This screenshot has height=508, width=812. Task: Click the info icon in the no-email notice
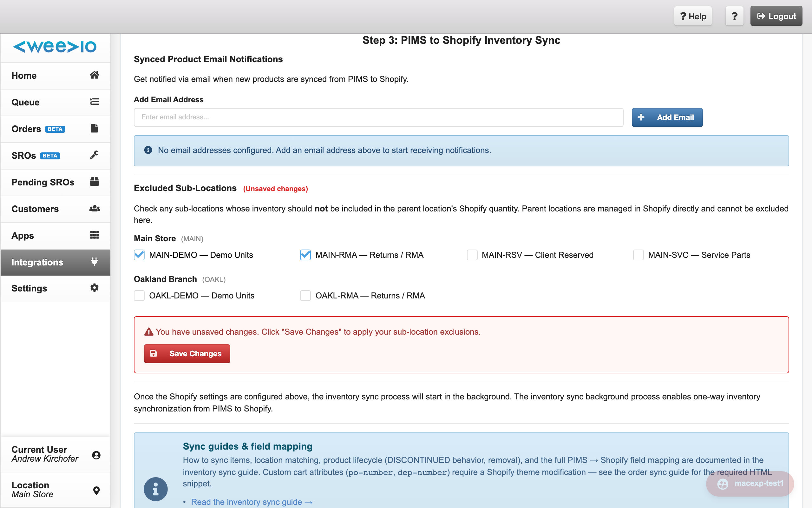[x=148, y=150]
